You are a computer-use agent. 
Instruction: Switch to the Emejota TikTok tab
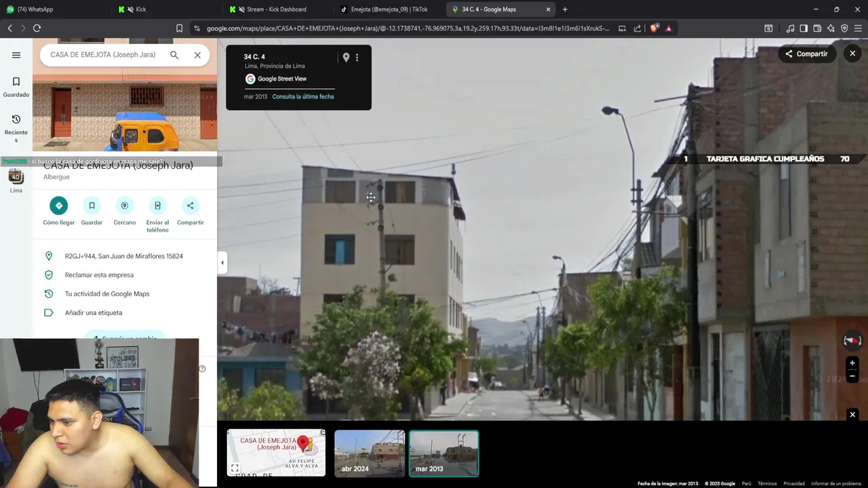[389, 9]
